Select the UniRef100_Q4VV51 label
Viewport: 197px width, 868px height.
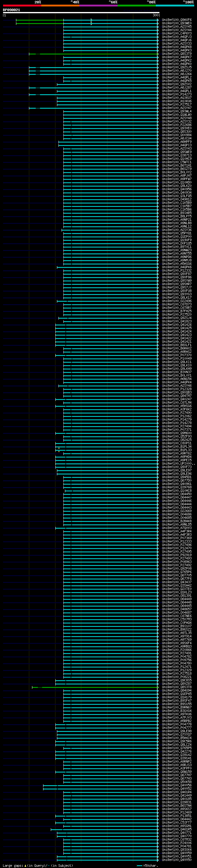coord(176,856)
